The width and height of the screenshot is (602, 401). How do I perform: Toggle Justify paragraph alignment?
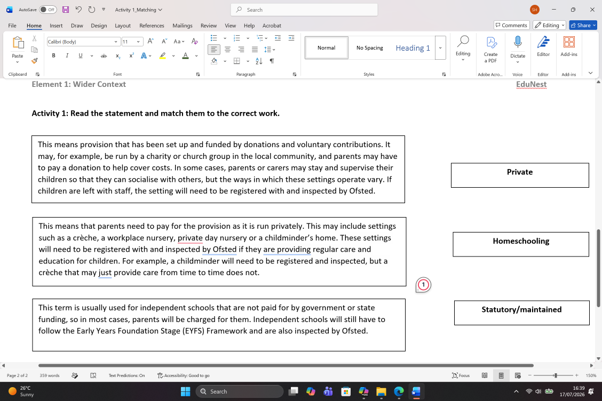pos(255,50)
